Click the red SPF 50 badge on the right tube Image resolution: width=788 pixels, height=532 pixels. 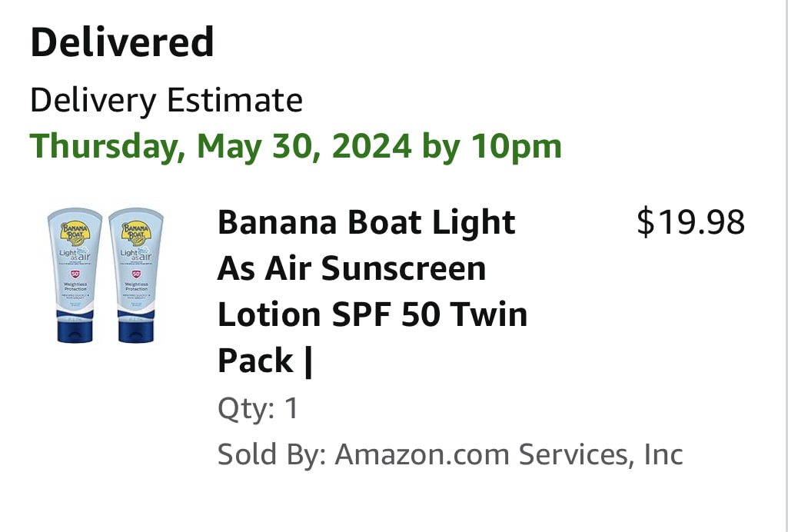tap(136, 274)
